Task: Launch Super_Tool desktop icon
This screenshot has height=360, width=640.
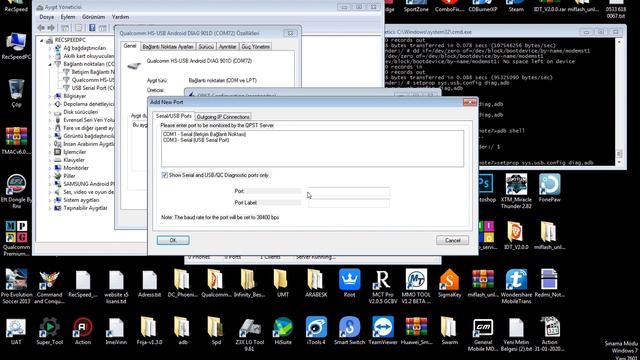Action: coord(49,330)
